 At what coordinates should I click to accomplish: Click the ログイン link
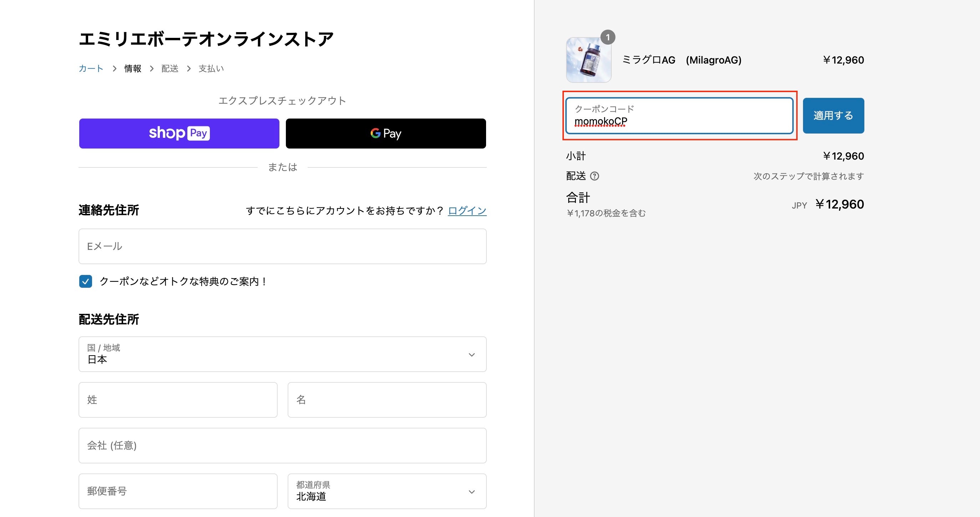(467, 211)
